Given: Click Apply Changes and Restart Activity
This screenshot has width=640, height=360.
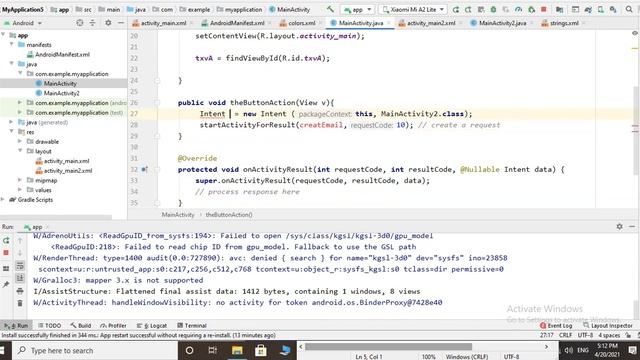Looking at the screenshot, I should tap(468, 9).
